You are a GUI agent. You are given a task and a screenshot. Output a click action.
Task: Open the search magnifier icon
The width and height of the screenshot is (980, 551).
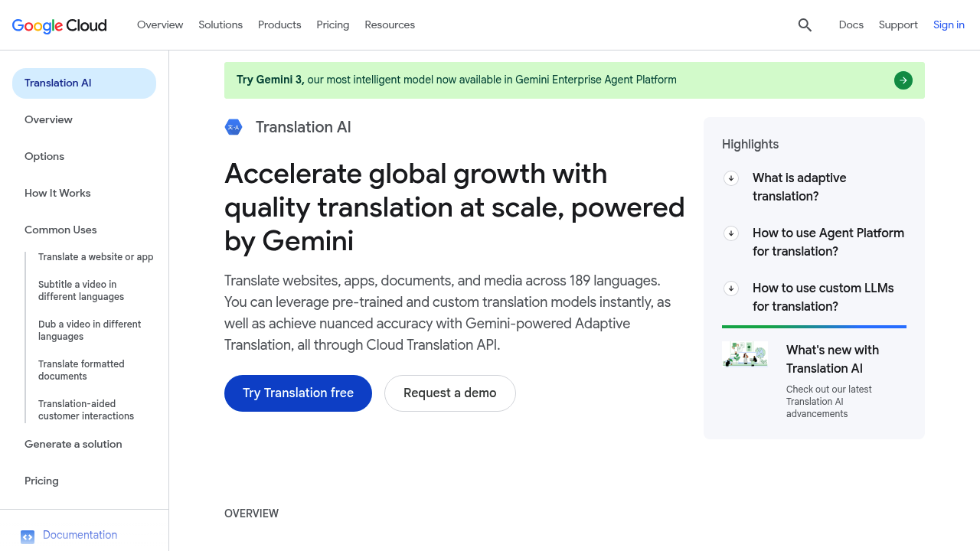(805, 25)
